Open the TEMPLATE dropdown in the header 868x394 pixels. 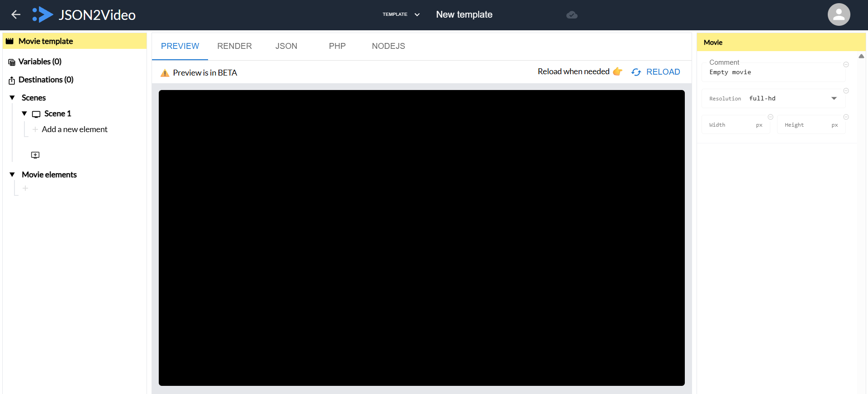[401, 14]
